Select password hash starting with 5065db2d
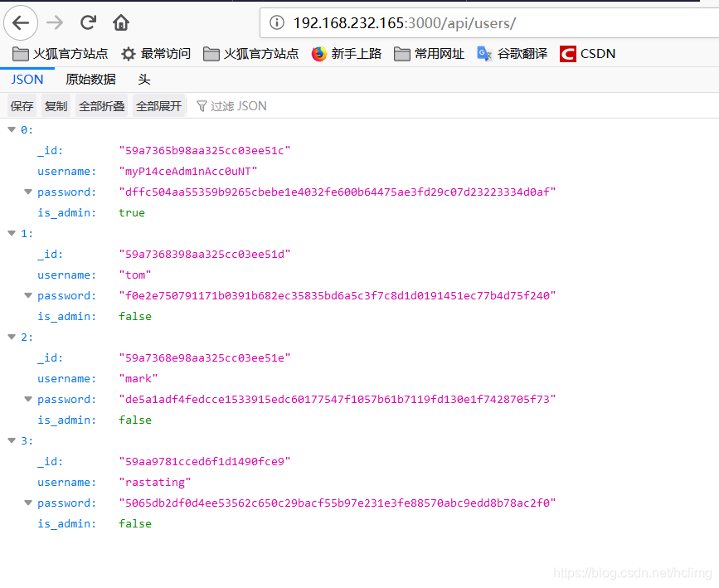 point(337,503)
